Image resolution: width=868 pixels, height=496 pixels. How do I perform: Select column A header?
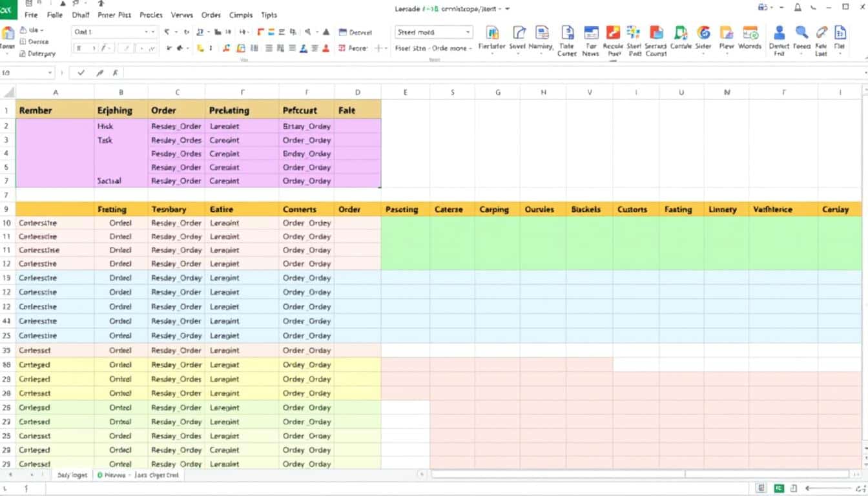pyautogui.click(x=56, y=92)
